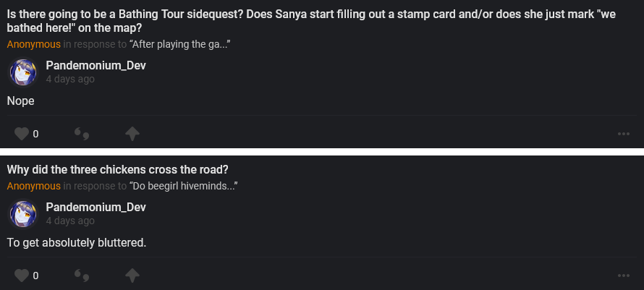Open more options for the "Nope" answer

pyautogui.click(x=624, y=134)
